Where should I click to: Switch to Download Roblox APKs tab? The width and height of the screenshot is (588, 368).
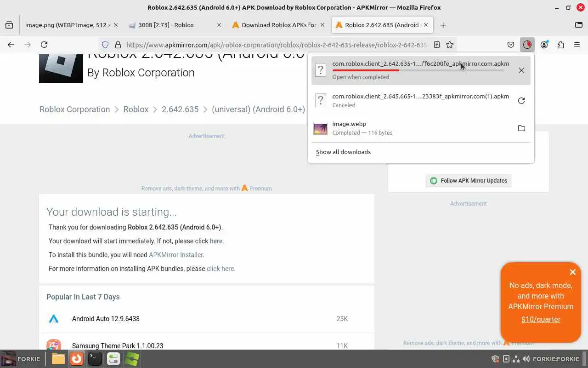[276, 25]
